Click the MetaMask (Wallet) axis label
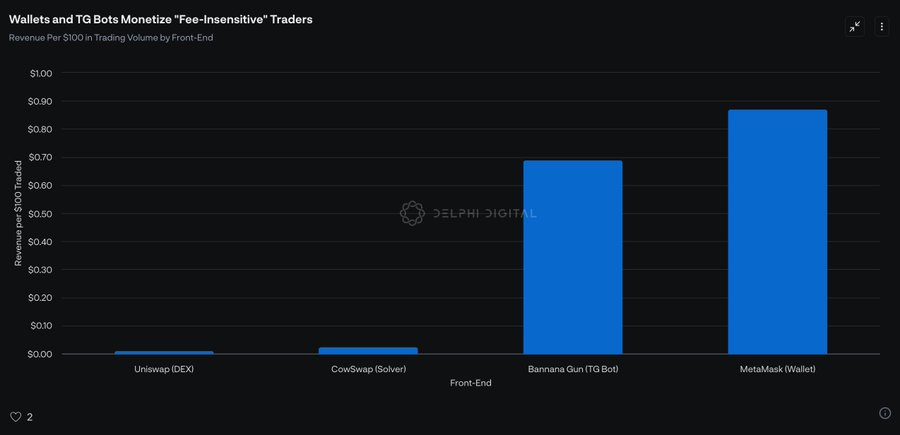900x435 pixels. pyautogui.click(x=777, y=369)
